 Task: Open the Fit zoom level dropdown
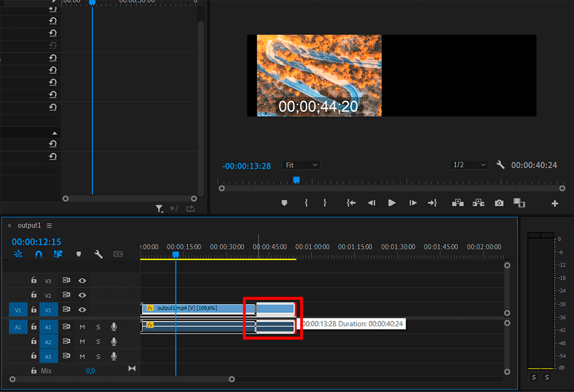(x=301, y=165)
